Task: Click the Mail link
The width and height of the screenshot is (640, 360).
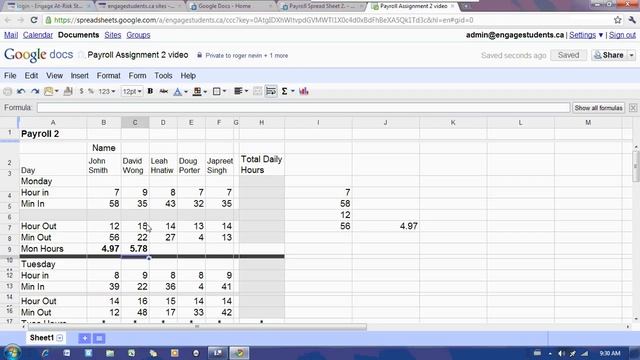Action: point(11,35)
